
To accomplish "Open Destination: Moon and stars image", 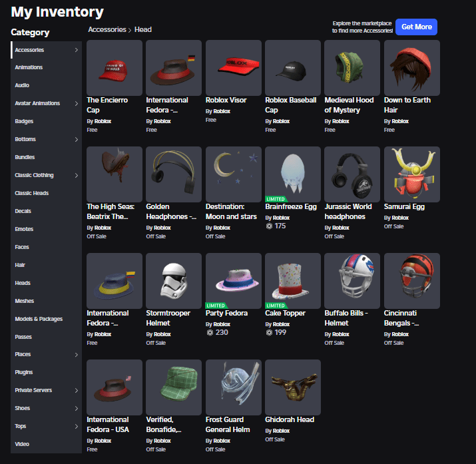I will (234, 174).
